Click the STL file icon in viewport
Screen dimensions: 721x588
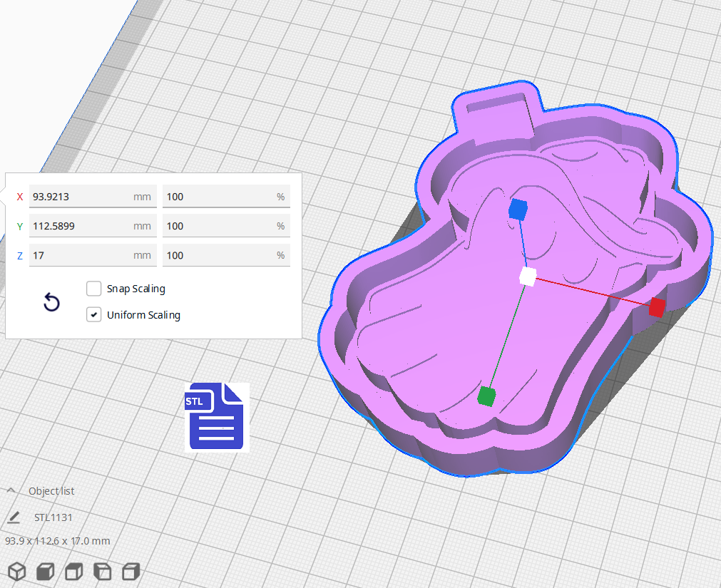[x=216, y=417]
